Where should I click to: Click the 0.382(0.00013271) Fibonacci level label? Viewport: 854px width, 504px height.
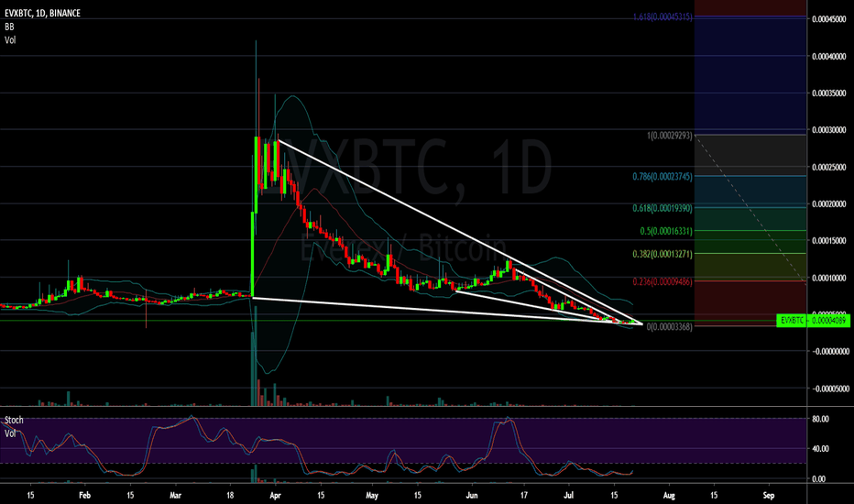662,254
